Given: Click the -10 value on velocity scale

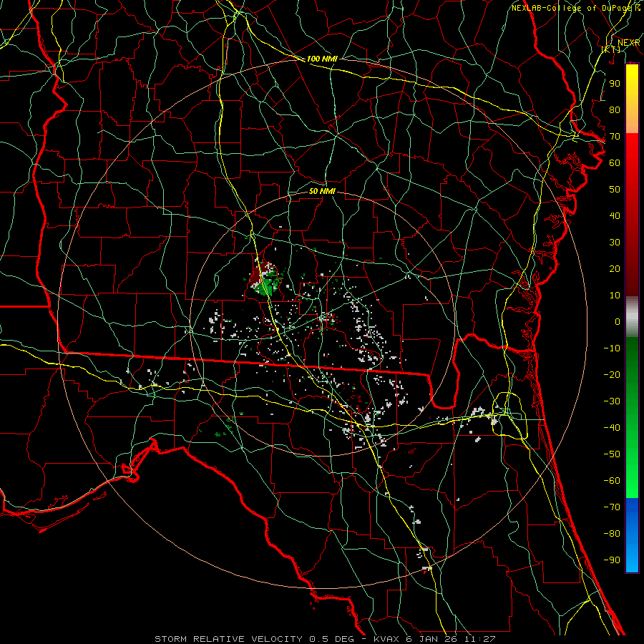Looking at the screenshot, I should tap(612, 348).
